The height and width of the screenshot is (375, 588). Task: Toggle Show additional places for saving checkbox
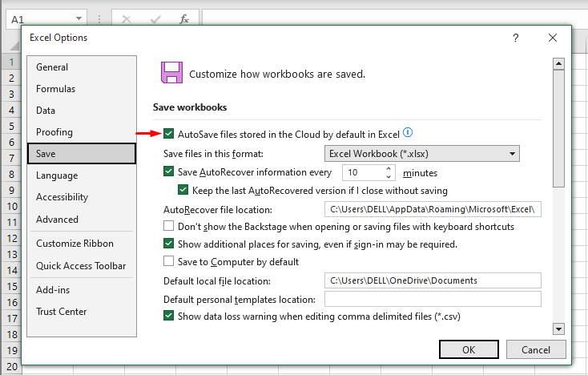tap(169, 244)
